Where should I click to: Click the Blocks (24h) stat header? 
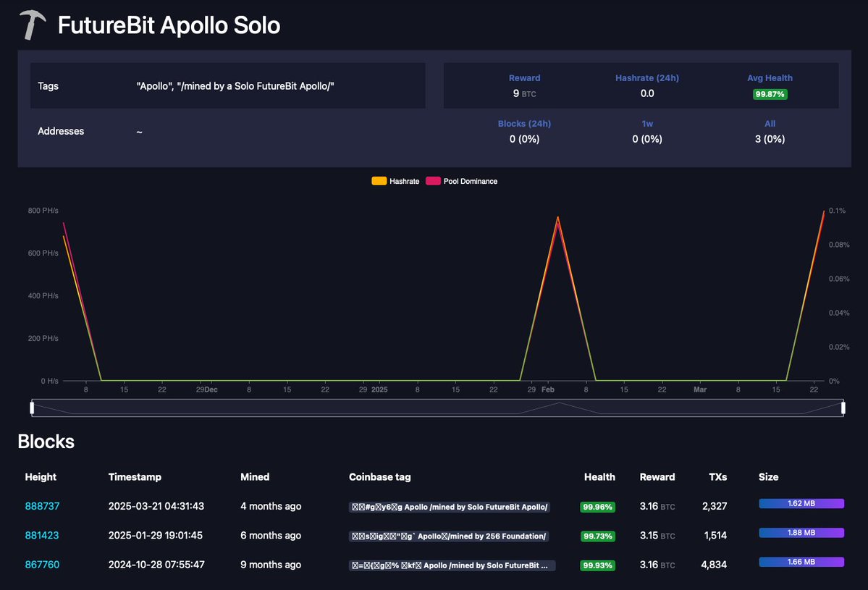tap(524, 123)
